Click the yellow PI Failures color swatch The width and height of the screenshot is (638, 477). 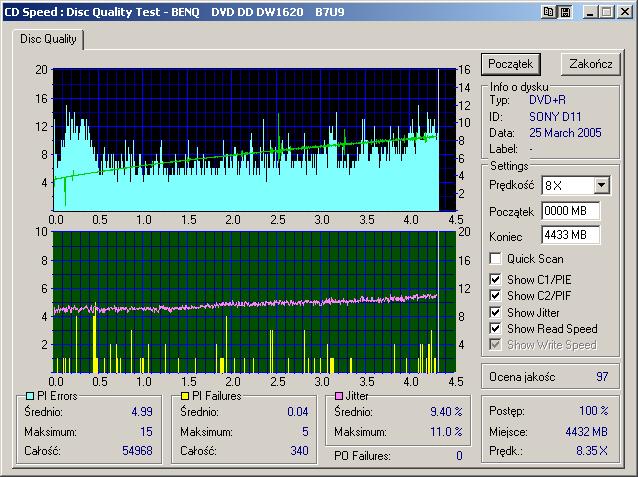[x=185, y=396]
